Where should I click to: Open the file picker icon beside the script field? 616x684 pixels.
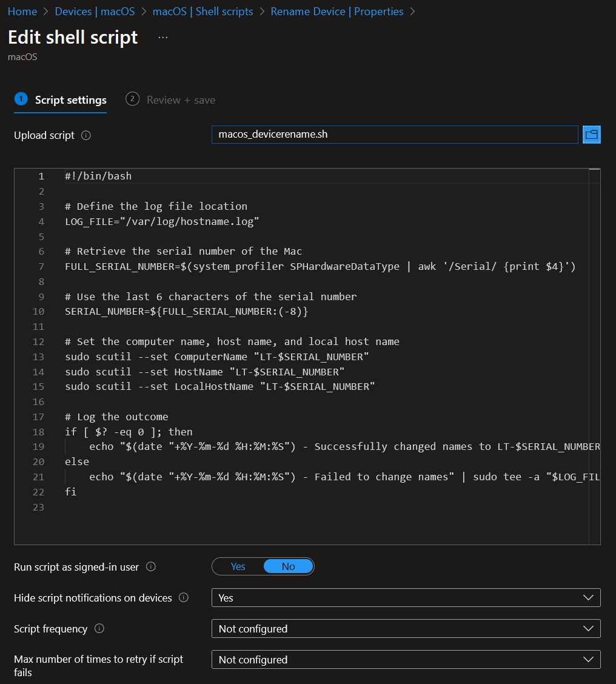click(x=591, y=135)
